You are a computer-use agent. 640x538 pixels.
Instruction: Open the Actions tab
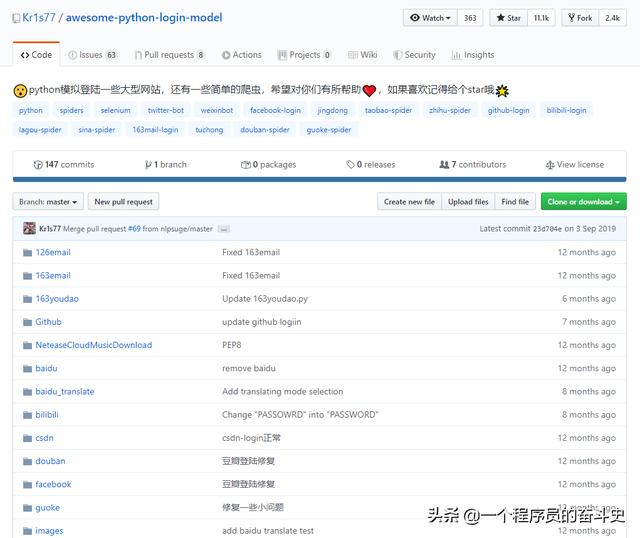tap(242, 55)
